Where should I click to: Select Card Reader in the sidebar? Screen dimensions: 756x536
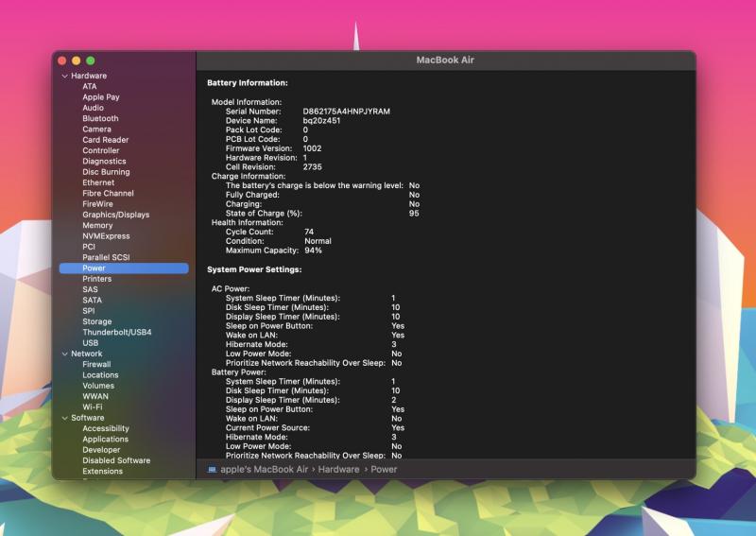click(x=105, y=140)
